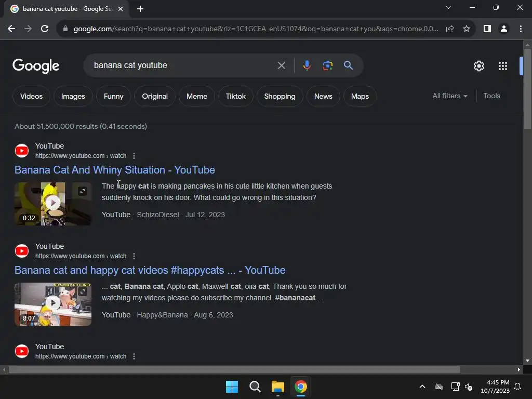Click YouTube favicon of first result

[x=22, y=151]
